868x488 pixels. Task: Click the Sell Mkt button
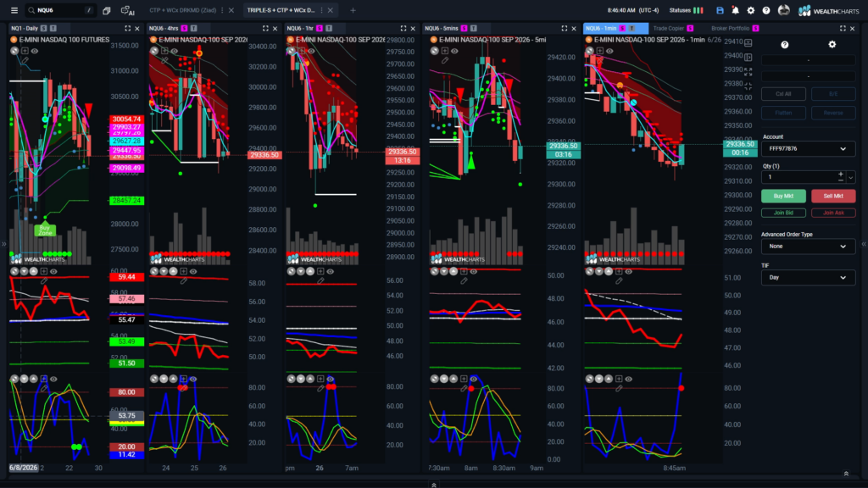point(833,196)
